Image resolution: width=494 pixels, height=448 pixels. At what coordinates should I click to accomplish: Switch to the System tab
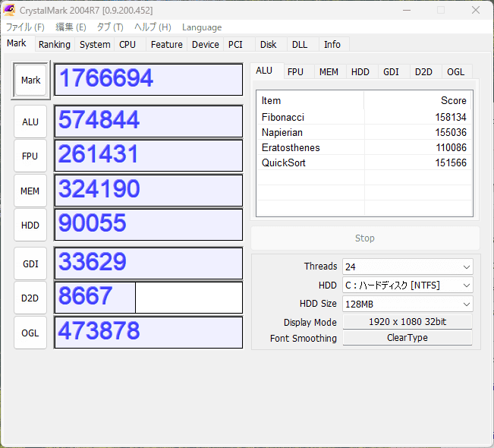[95, 45]
